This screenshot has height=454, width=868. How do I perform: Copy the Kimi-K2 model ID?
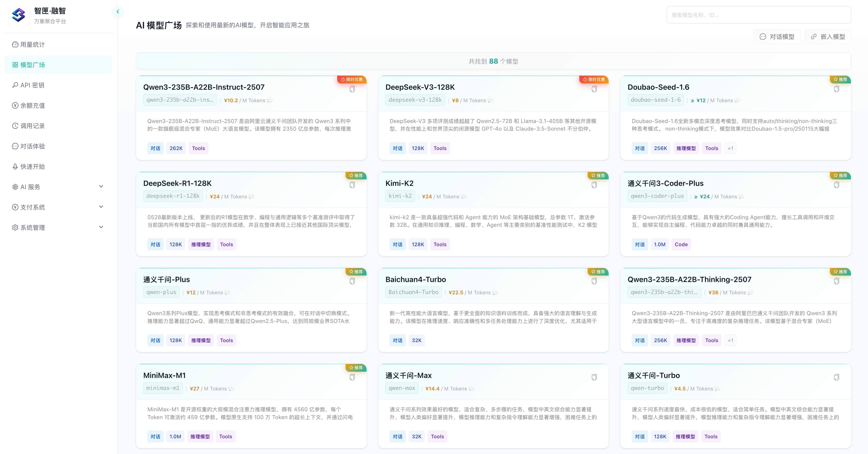point(594,185)
